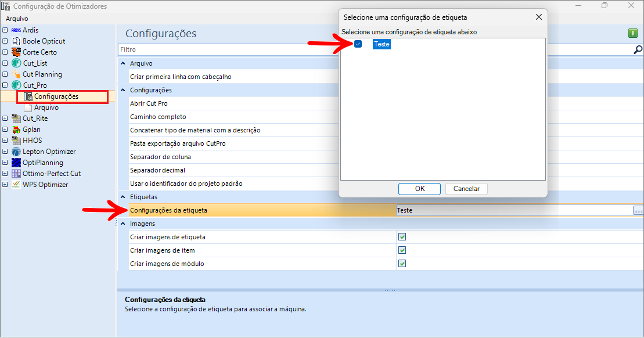Select Configurações under Cut_Pro
644x338 pixels.
pyautogui.click(x=56, y=96)
